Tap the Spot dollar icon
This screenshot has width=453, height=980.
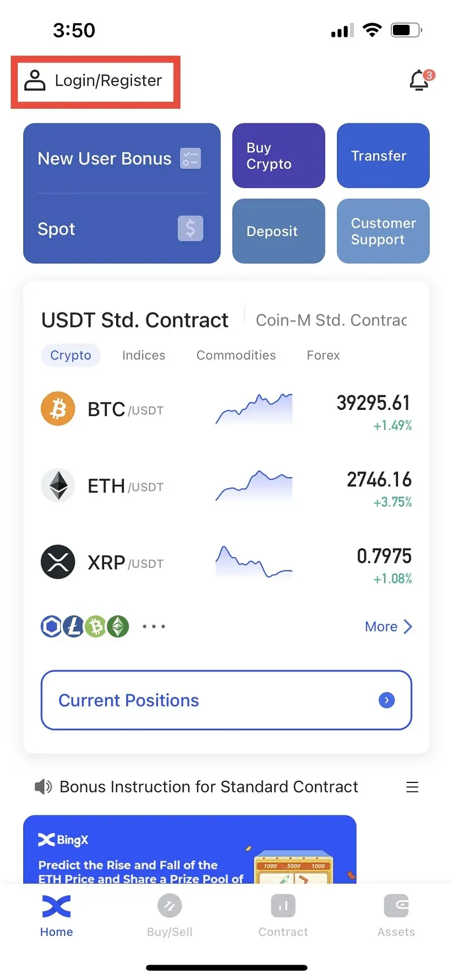pos(190,229)
